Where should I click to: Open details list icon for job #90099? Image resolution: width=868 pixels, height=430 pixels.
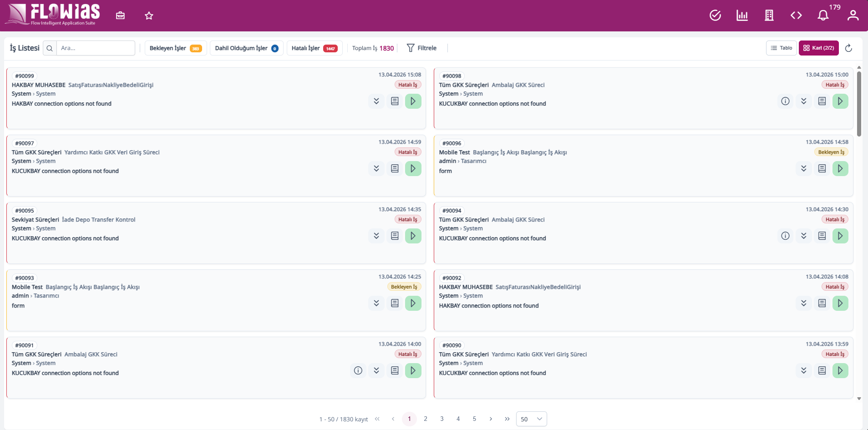click(395, 101)
